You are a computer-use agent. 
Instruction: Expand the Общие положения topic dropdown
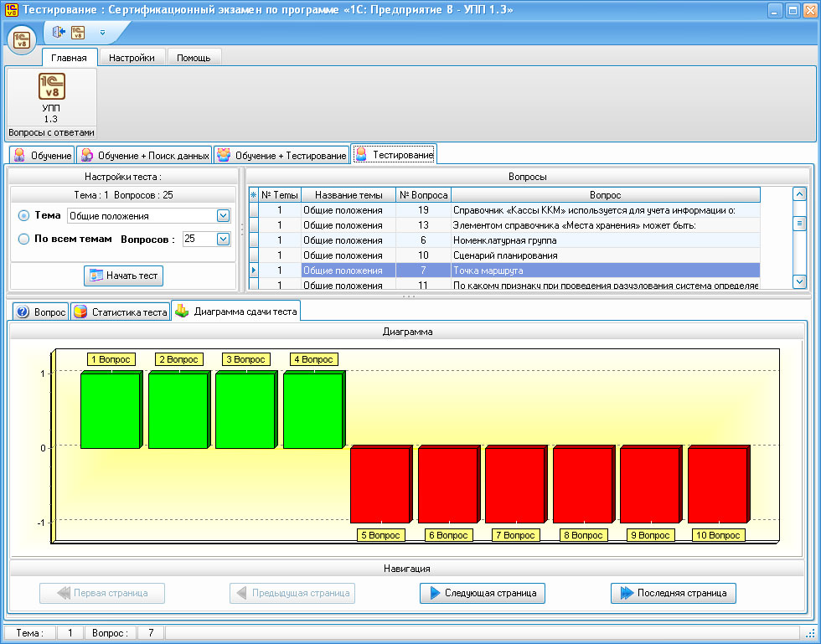pyautogui.click(x=223, y=216)
